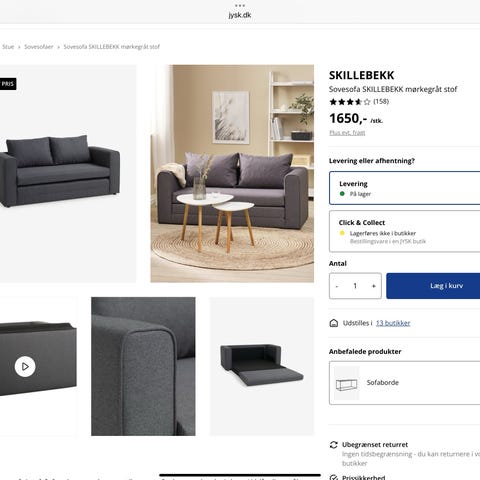Click the Ubegrænset returret arrows icon

click(x=334, y=445)
